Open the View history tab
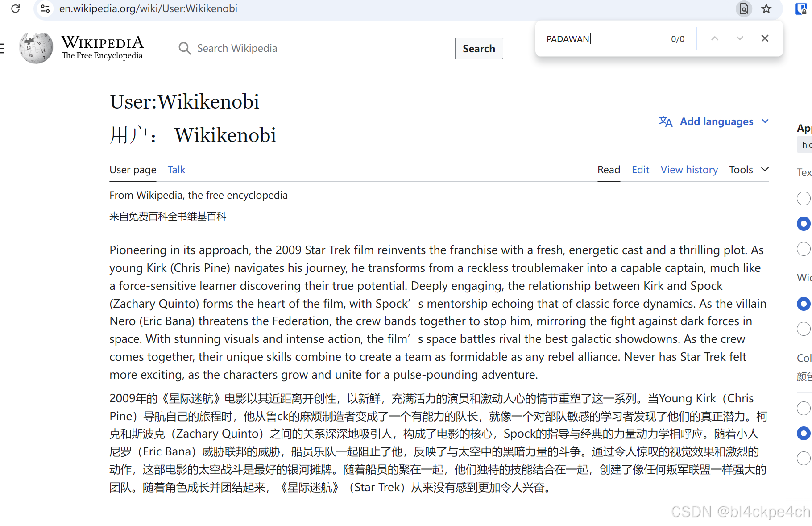The height and width of the screenshot is (526, 812). pyautogui.click(x=689, y=170)
